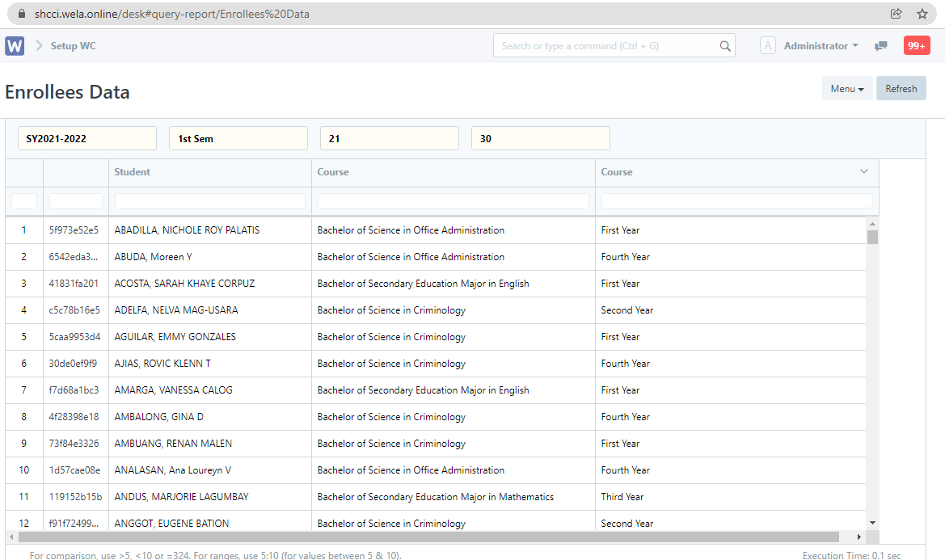Open the Administrator user dropdown
945x560 pixels.
(821, 46)
